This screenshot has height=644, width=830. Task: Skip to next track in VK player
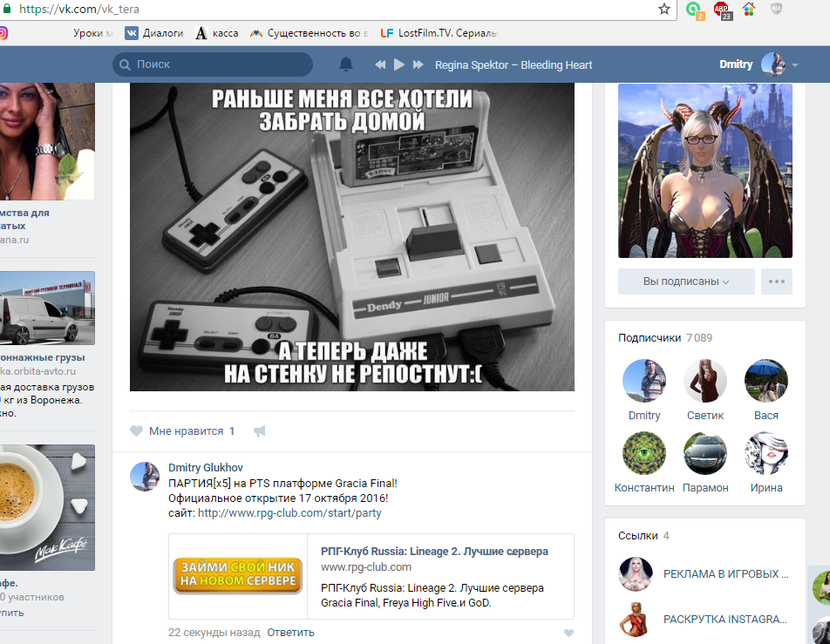point(418,64)
